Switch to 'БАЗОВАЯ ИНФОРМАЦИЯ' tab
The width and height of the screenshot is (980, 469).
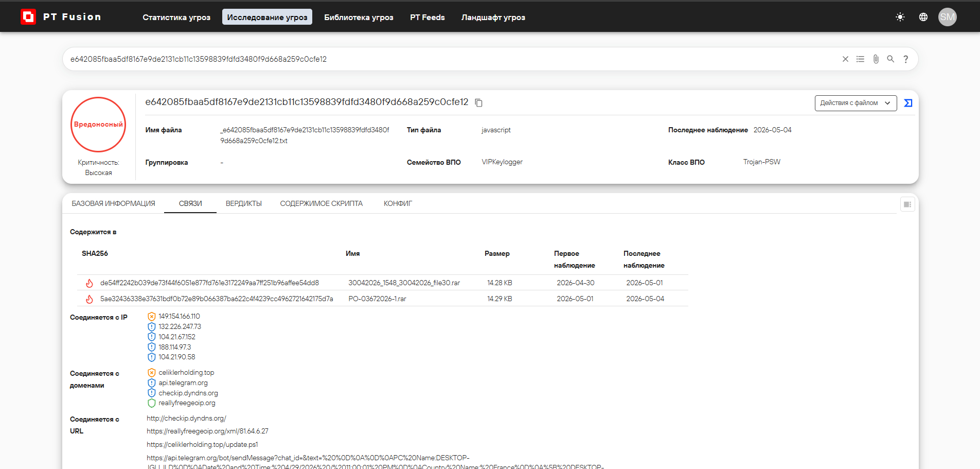(x=113, y=204)
